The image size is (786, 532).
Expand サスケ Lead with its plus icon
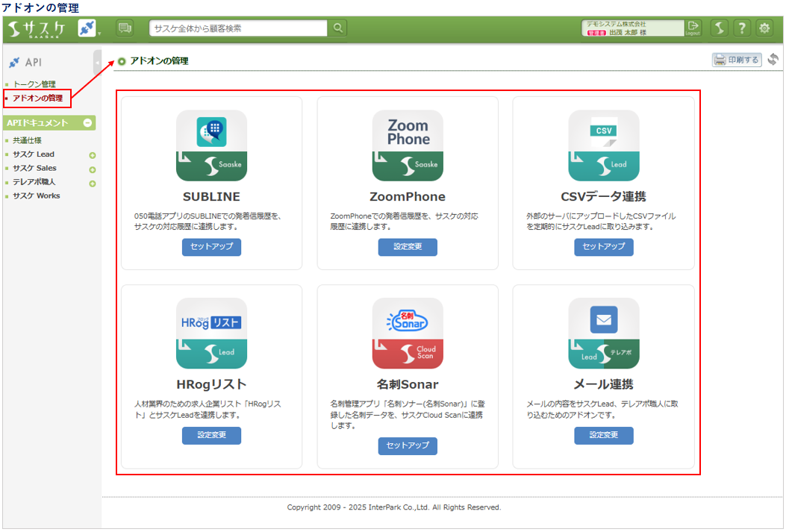93,155
